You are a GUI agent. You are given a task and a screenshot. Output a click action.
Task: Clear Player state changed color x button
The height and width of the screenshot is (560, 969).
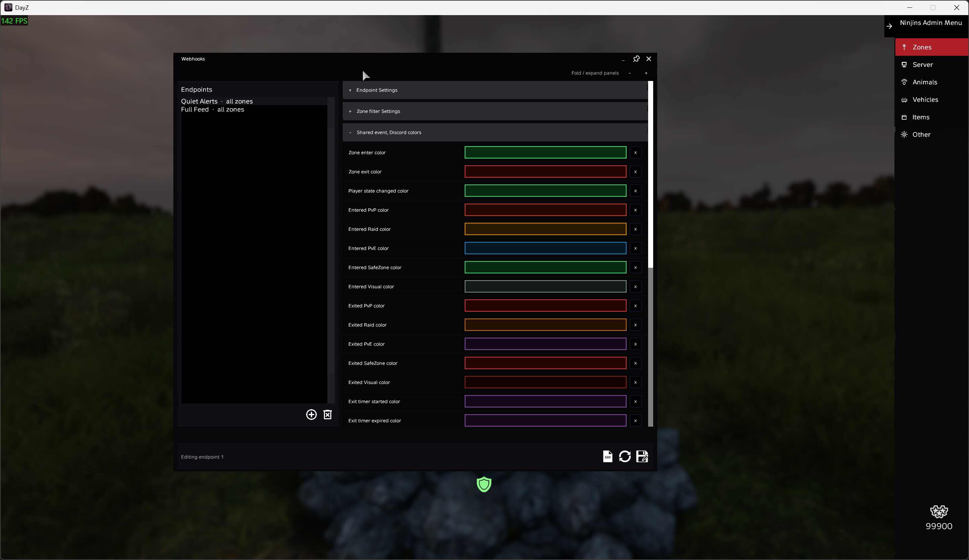(636, 190)
